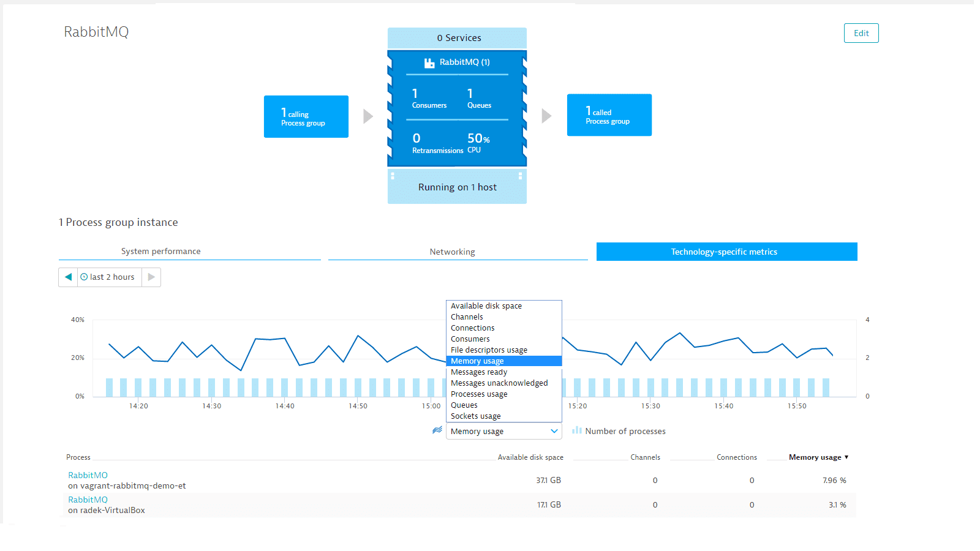The image size is (980, 551).
Task: Click the arrow between calling group and RabbitMQ tile
Action: [x=368, y=116]
